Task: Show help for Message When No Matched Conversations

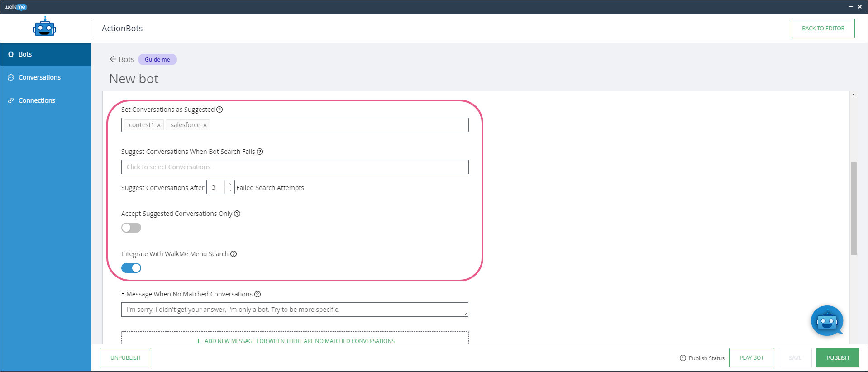Action: click(x=258, y=294)
